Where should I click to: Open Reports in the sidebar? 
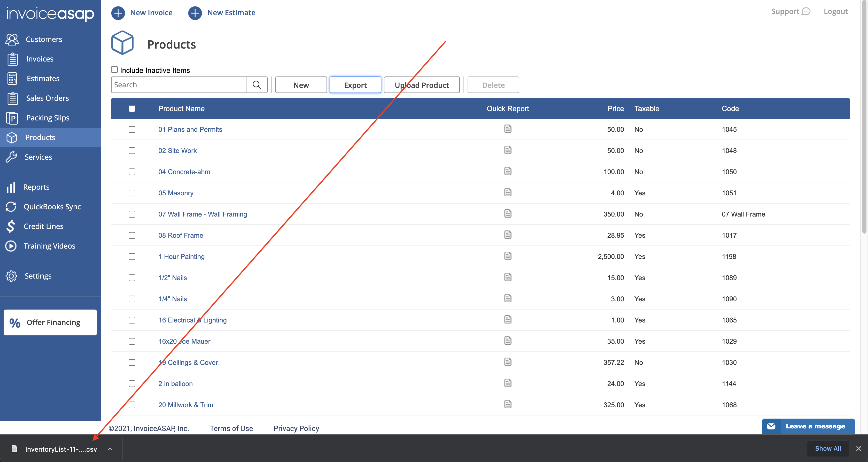tap(50, 187)
